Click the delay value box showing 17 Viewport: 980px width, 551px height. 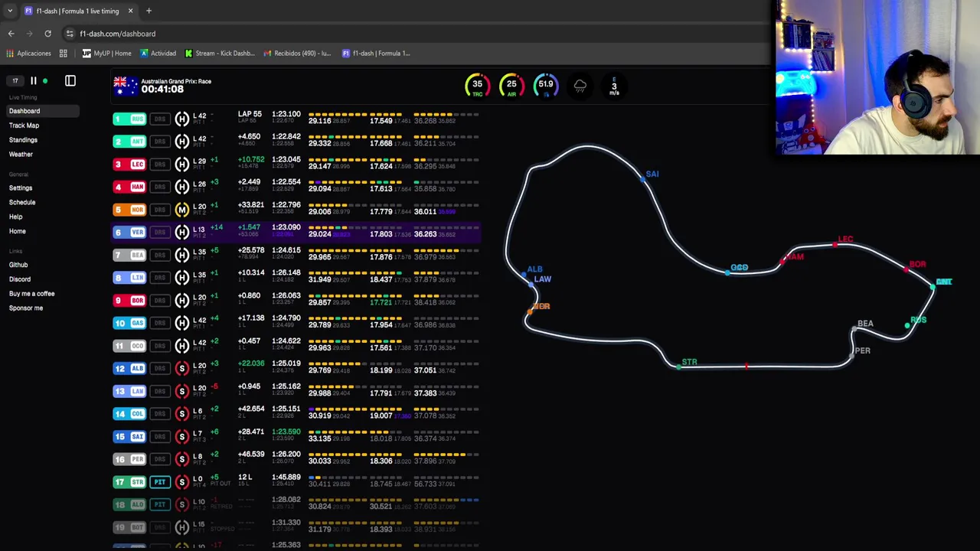15,80
